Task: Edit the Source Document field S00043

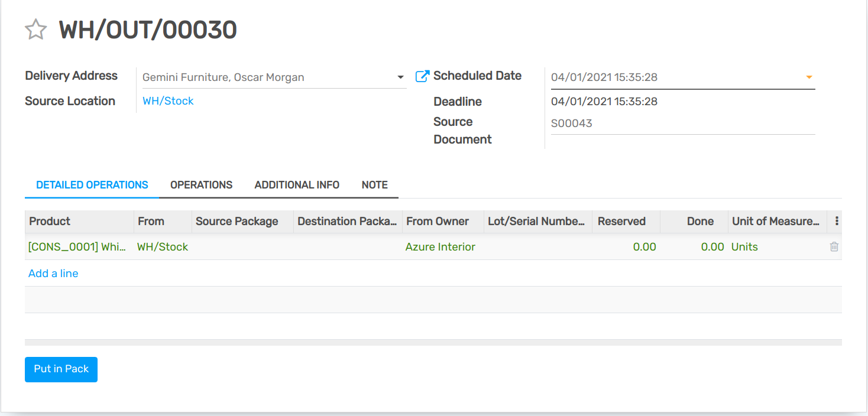Action: (680, 123)
